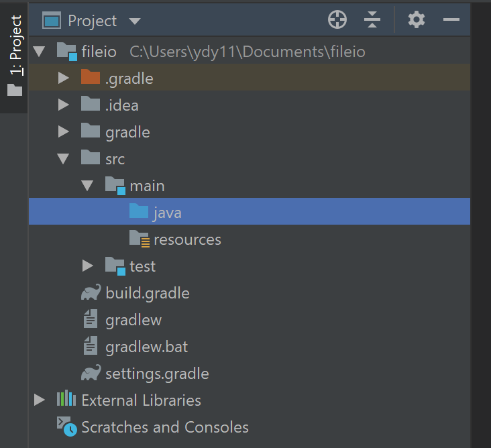Select the resources folder label

tap(188, 240)
